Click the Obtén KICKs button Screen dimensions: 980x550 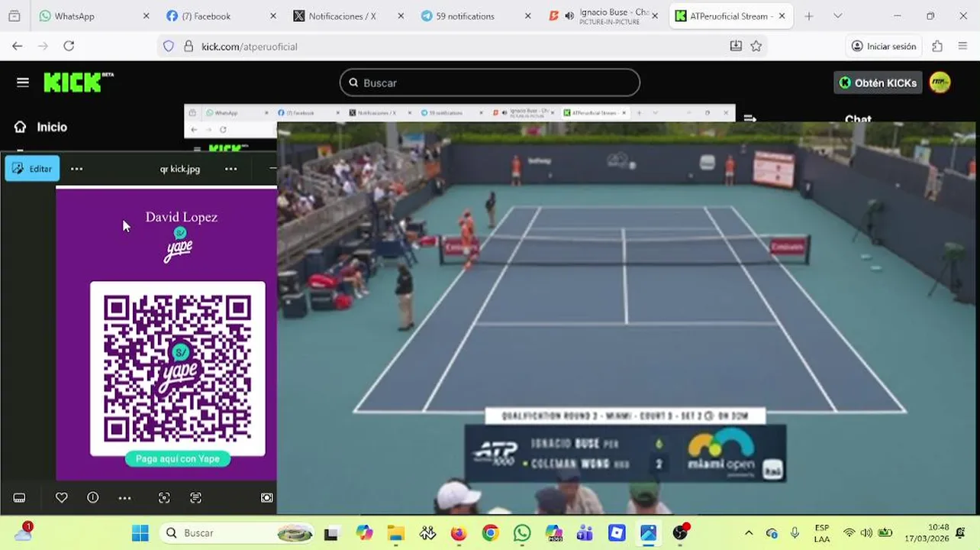[x=878, y=82]
